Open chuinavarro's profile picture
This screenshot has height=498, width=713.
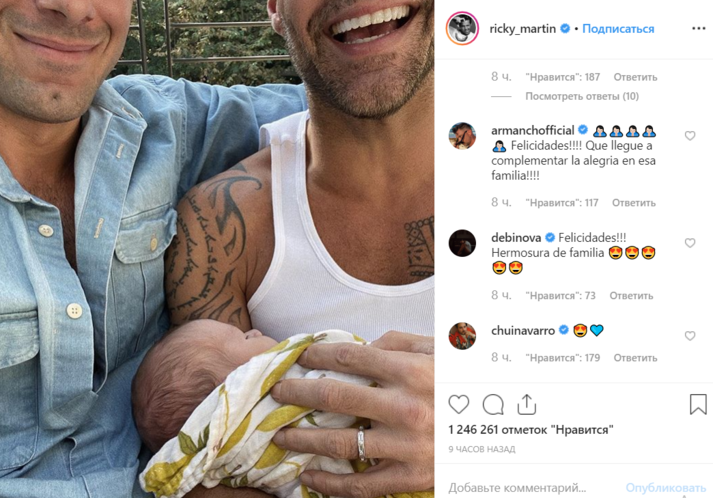[462, 336]
